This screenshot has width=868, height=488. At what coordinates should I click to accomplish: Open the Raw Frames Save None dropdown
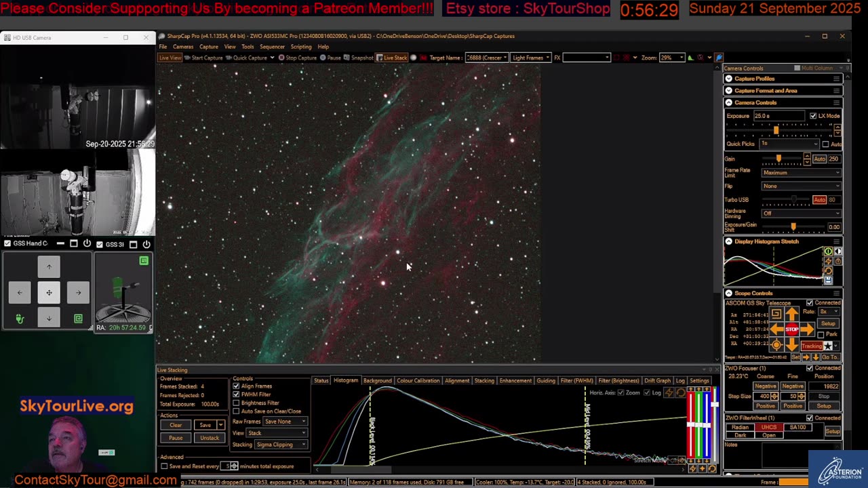(x=285, y=422)
